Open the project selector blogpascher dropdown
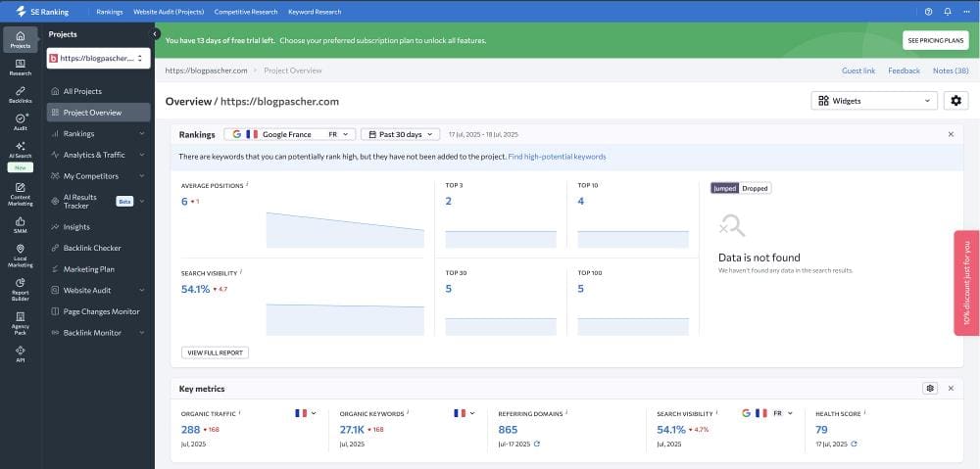 pyautogui.click(x=99, y=58)
